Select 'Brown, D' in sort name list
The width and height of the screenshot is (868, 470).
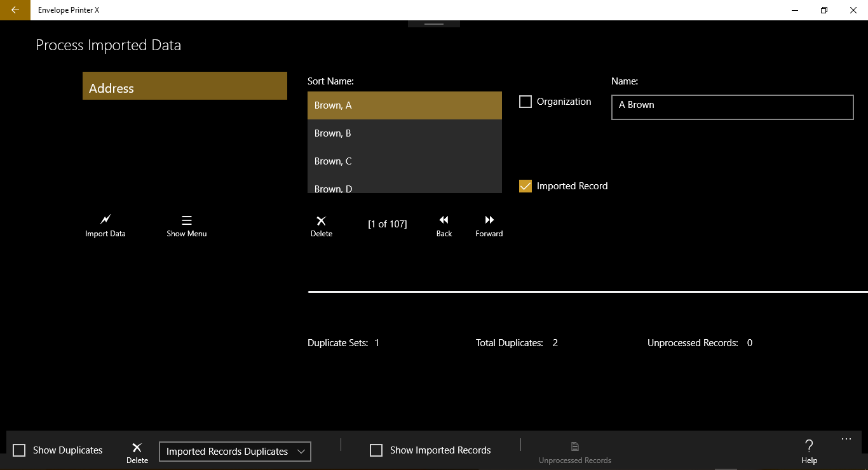tap(405, 185)
